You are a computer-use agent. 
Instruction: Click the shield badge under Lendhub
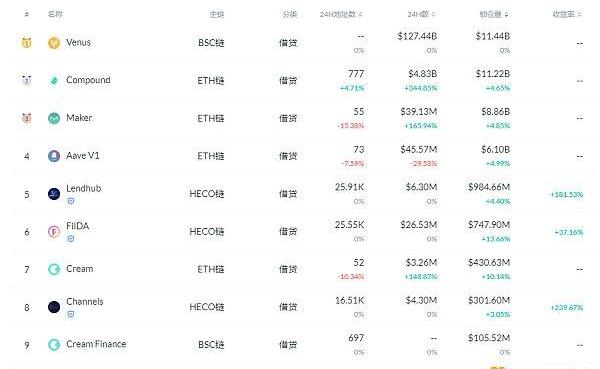[71, 201]
